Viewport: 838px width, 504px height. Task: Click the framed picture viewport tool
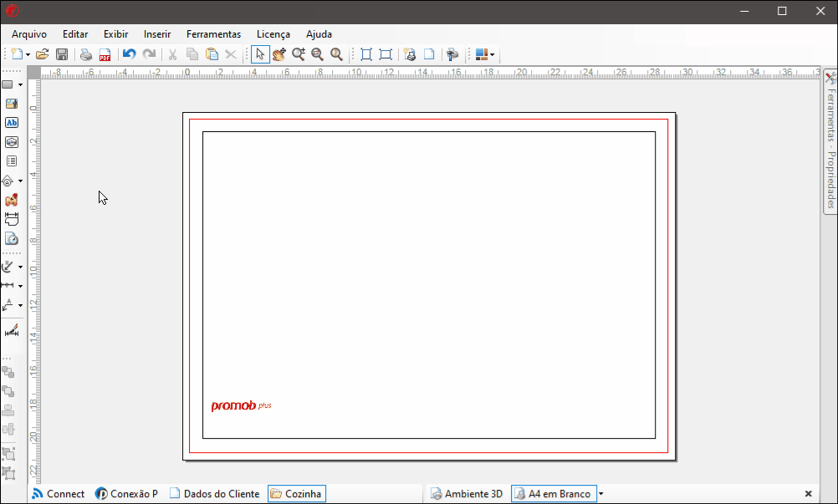pyautogui.click(x=11, y=142)
